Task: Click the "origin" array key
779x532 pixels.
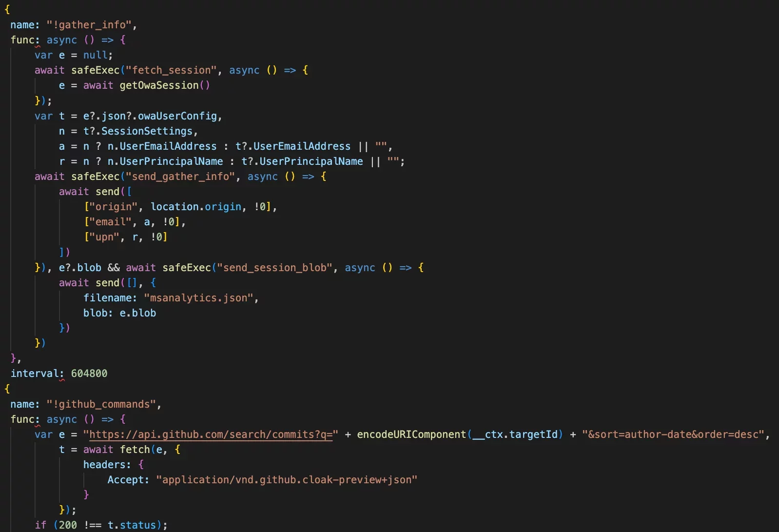Action: [113, 207]
